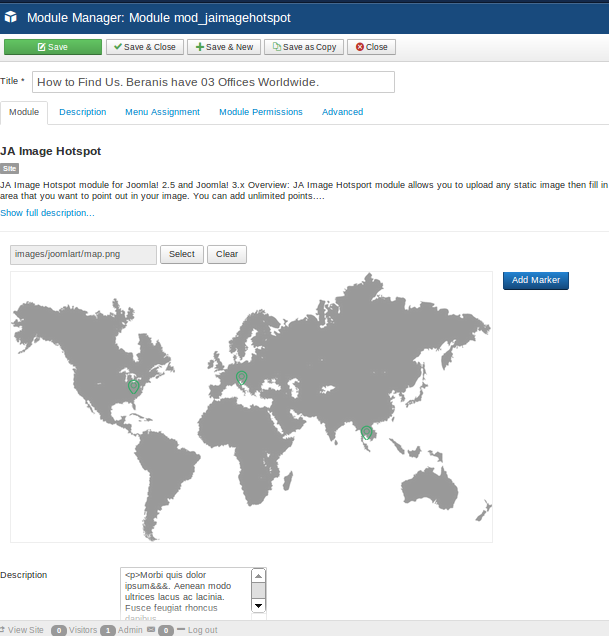Click Save & Close button

[145, 47]
